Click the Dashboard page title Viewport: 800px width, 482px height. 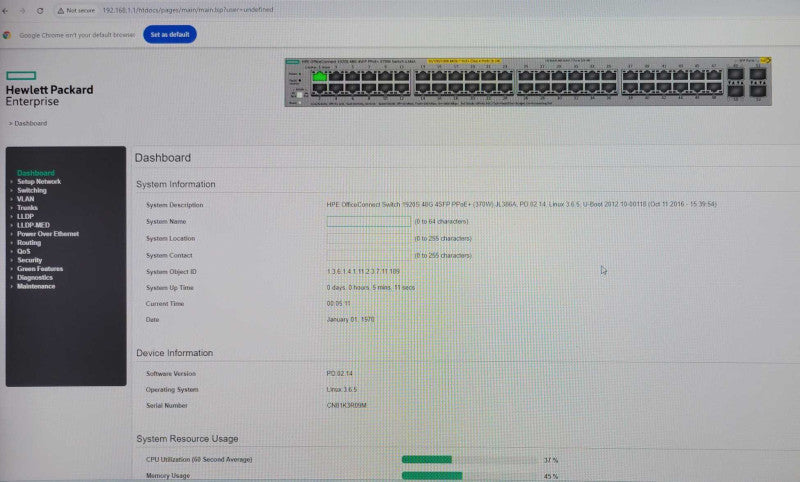(x=163, y=158)
